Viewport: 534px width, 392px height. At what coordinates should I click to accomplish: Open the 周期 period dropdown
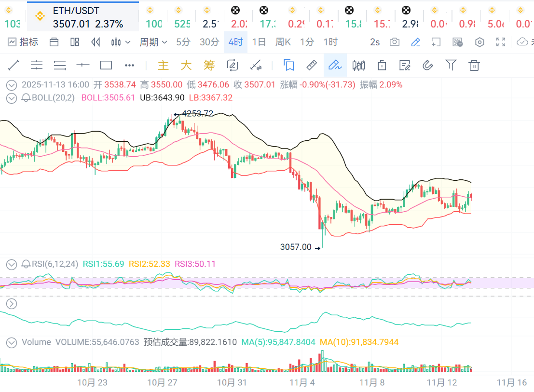[x=153, y=42]
